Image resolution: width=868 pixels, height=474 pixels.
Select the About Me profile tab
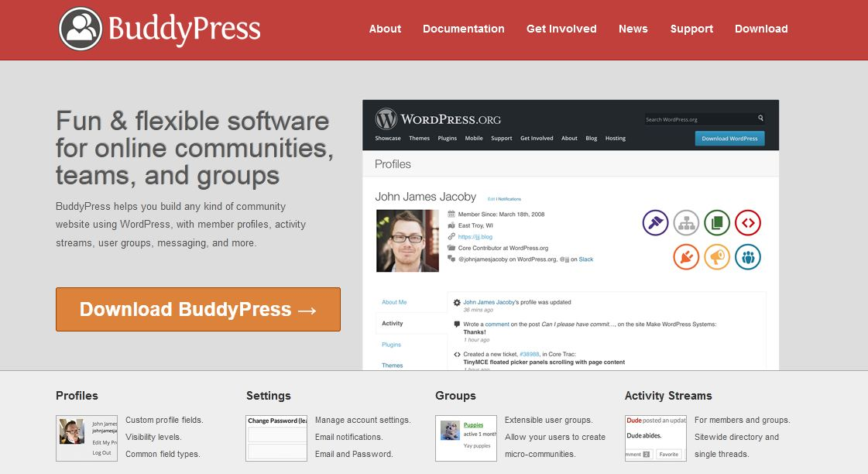pyautogui.click(x=394, y=302)
